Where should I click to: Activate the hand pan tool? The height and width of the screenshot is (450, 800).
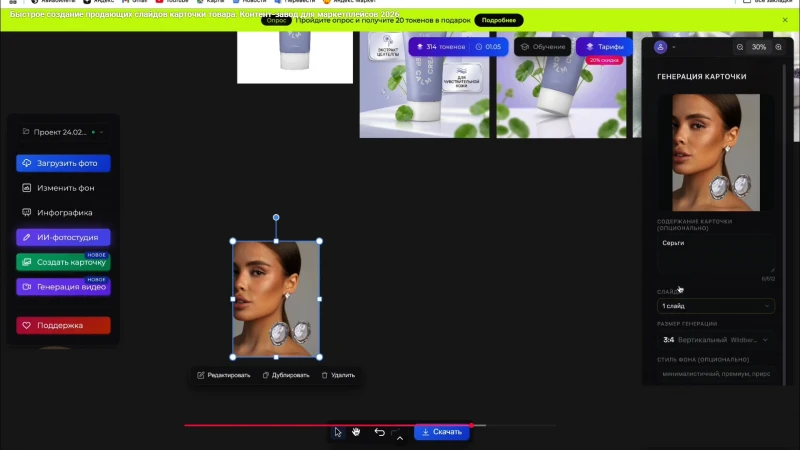point(356,432)
